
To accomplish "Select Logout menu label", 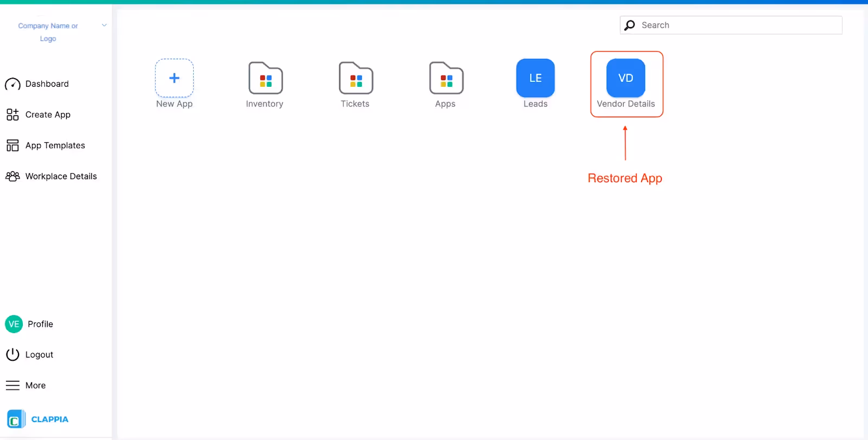I will click(x=40, y=355).
